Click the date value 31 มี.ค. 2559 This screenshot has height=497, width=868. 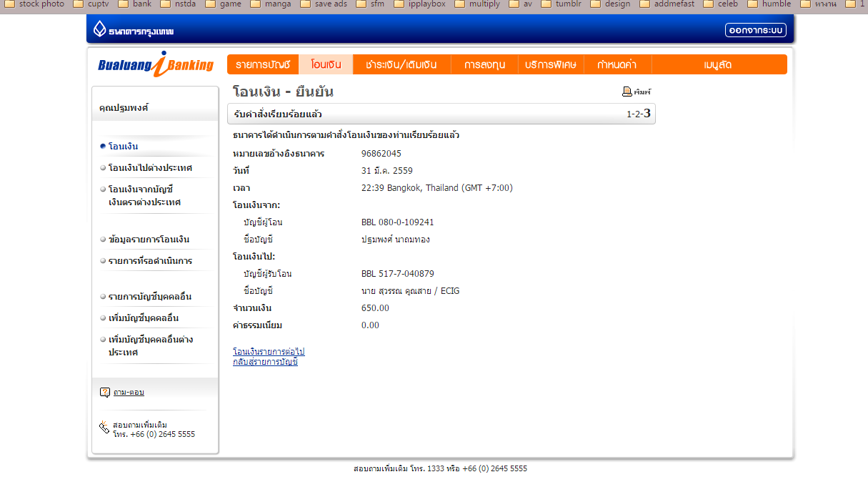click(x=387, y=171)
